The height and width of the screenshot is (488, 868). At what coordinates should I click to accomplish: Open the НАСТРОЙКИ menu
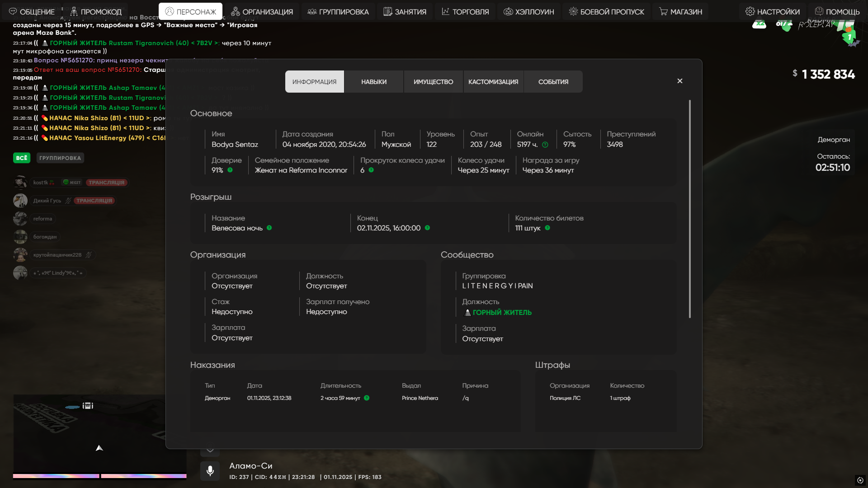[x=773, y=12]
